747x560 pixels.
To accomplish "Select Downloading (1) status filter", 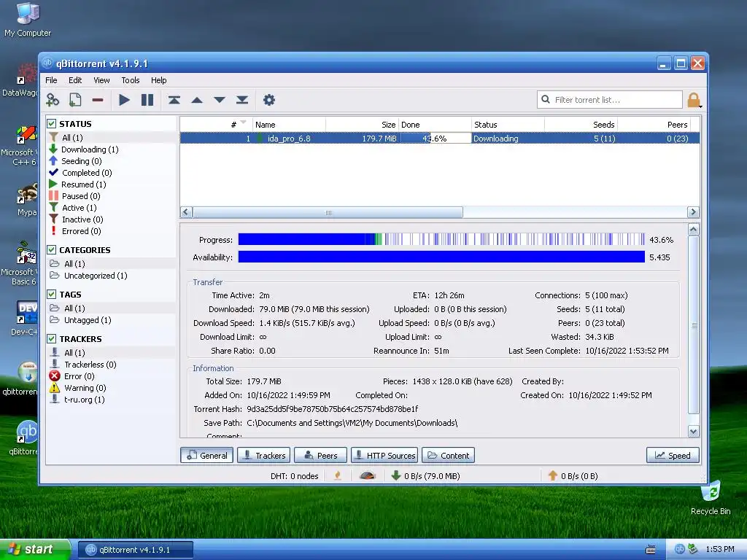I will click(90, 149).
